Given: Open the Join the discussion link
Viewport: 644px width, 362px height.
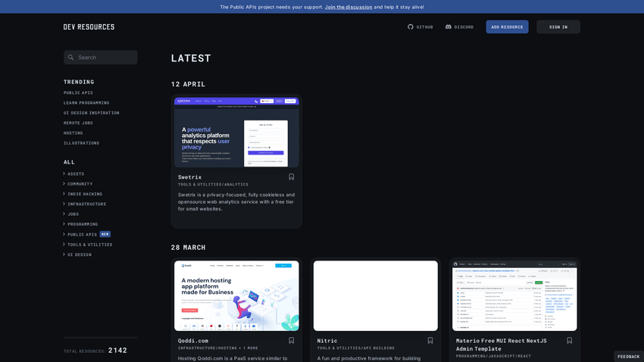Looking at the screenshot, I should pos(349,7).
